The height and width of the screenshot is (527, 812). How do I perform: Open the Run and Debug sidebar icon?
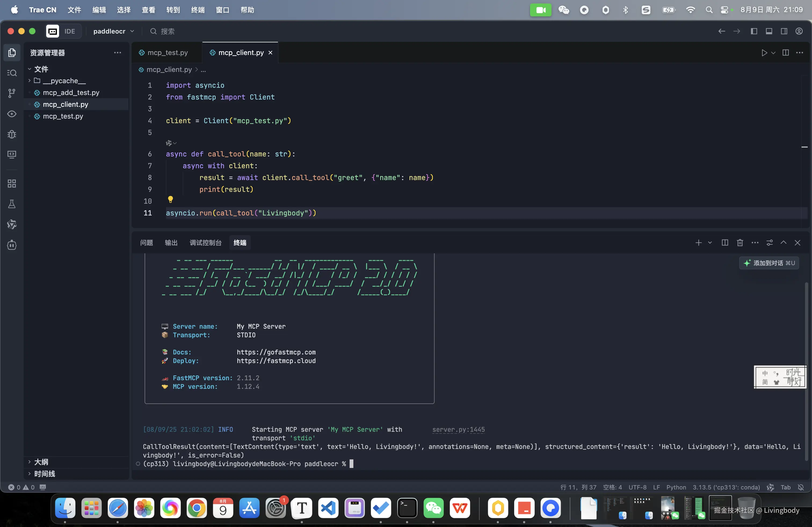(x=12, y=134)
